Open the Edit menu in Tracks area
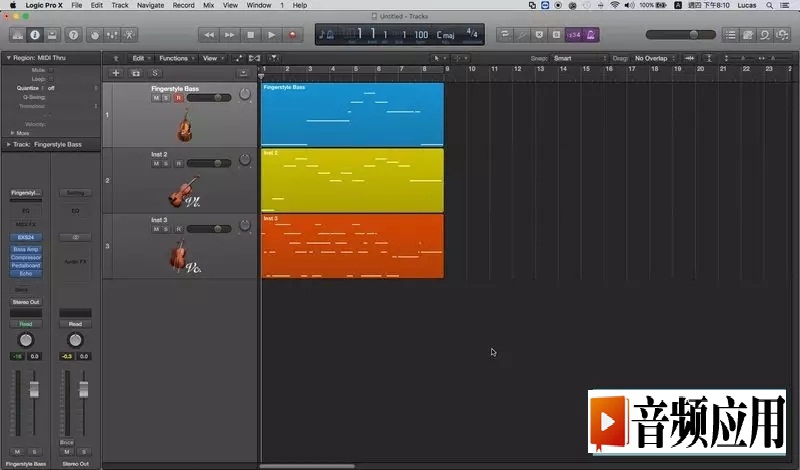 click(x=141, y=58)
